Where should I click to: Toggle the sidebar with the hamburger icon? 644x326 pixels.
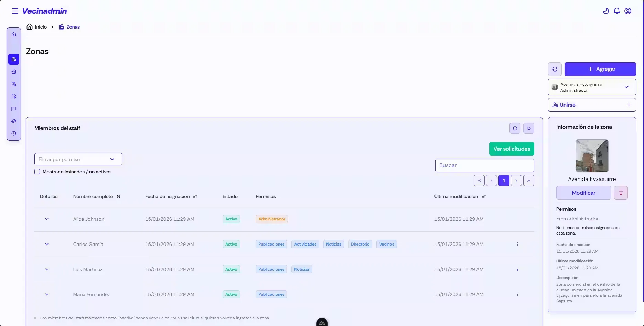[x=15, y=11]
